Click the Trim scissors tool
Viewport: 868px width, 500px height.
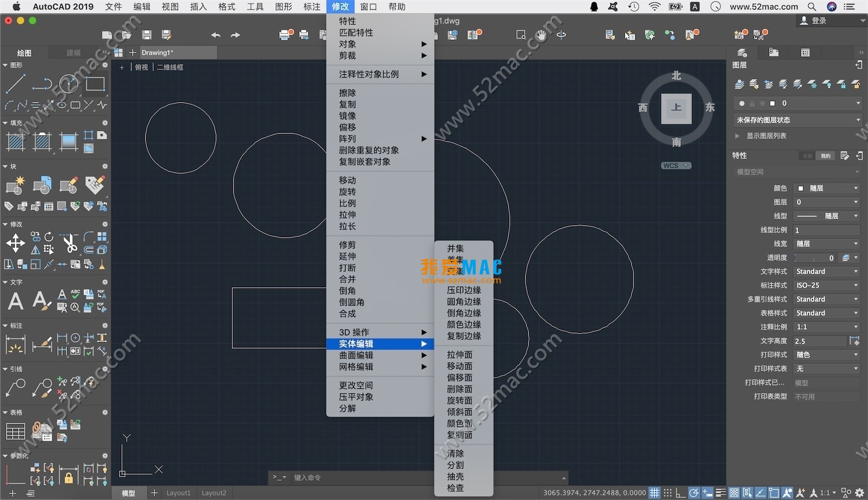(69, 243)
